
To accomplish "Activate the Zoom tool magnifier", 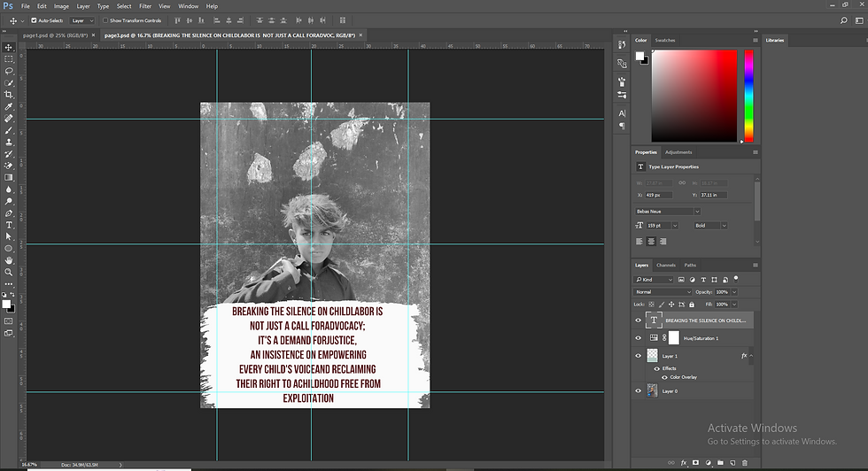I will click(9, 273).
